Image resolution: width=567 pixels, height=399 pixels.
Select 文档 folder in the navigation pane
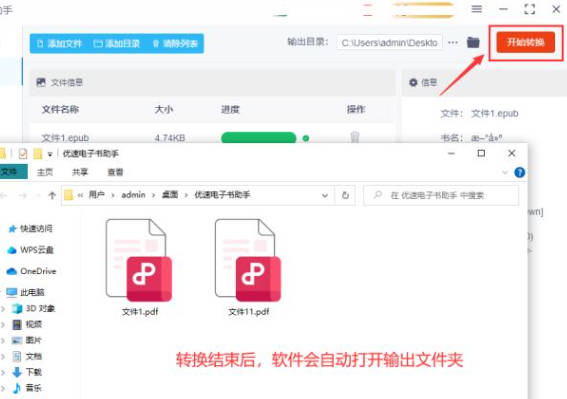(x=27, y=356)
